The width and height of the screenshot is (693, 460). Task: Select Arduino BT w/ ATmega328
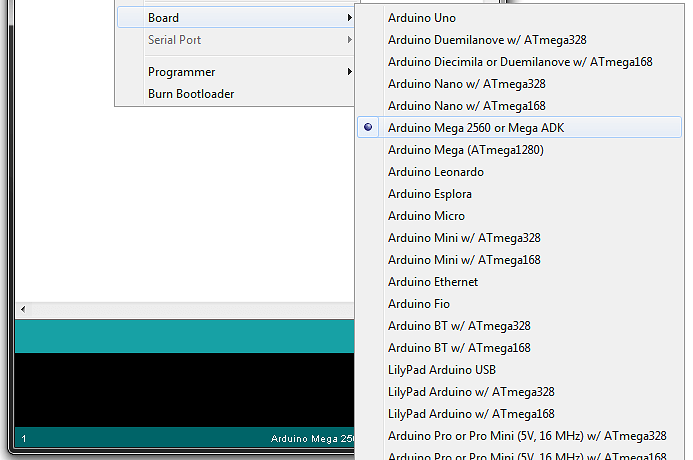[519, 326]
